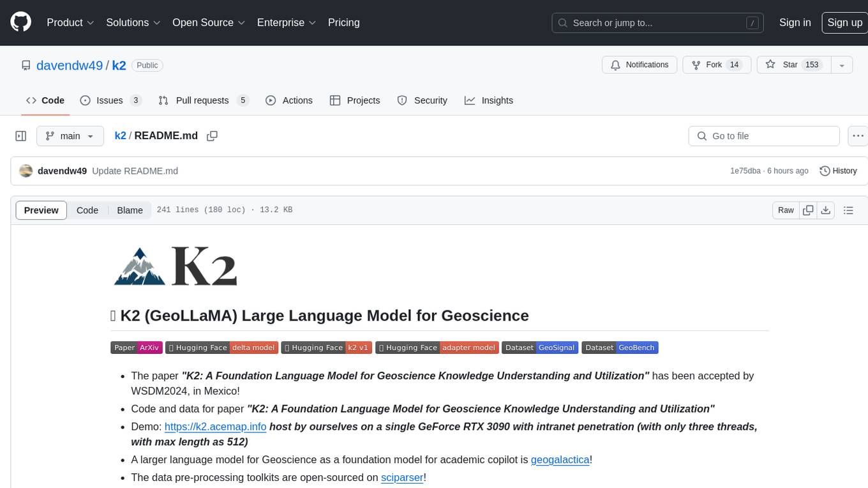The width and height of the screenshot is (868, 488).
Task: Click the 241 lines 13.2 KB file info
Action: point(224,210)
